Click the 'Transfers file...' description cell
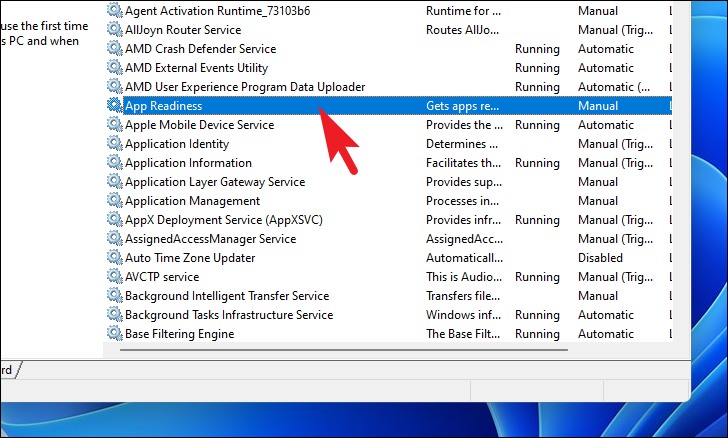Image resolution: width=728 pixels, height=438 pixels. [x=463, y=296]
